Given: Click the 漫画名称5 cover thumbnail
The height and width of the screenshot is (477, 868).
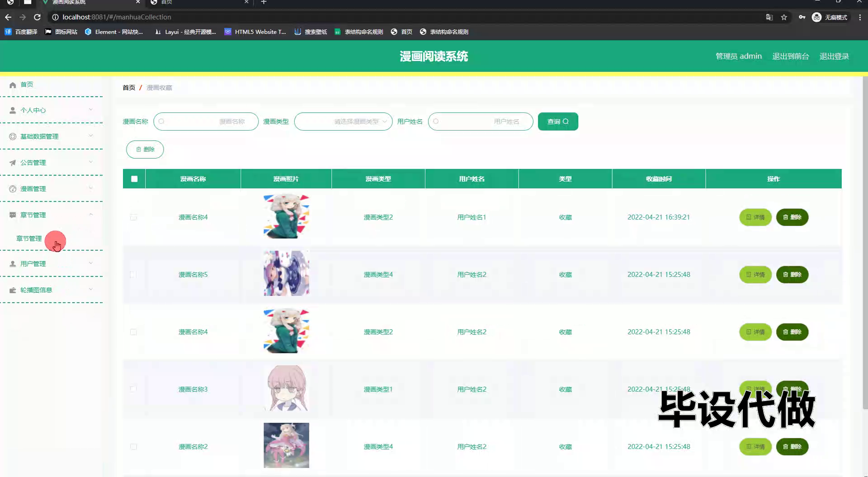Looking at the screenshot, I should [x=287, y=273].
